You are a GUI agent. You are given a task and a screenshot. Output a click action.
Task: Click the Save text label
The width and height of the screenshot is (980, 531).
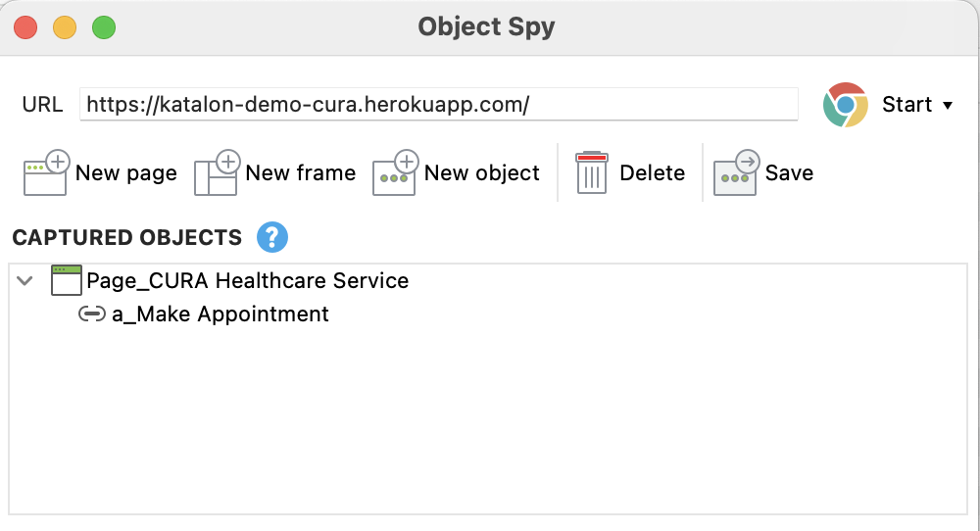(789, 173)
